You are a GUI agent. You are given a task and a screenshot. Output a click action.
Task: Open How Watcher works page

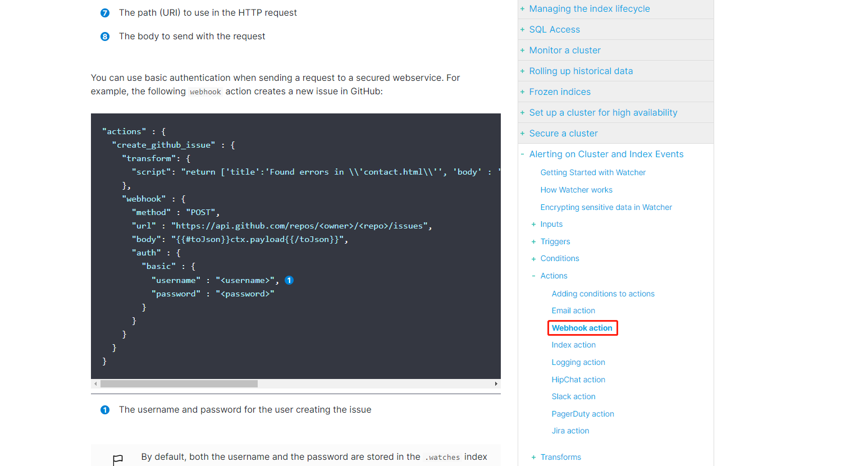[577, 190]
